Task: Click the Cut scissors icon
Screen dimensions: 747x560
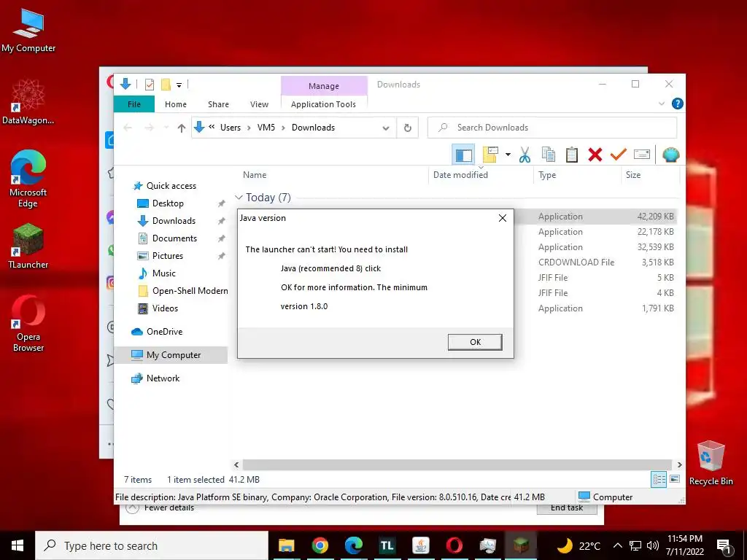Action: (x=525, y=155)
